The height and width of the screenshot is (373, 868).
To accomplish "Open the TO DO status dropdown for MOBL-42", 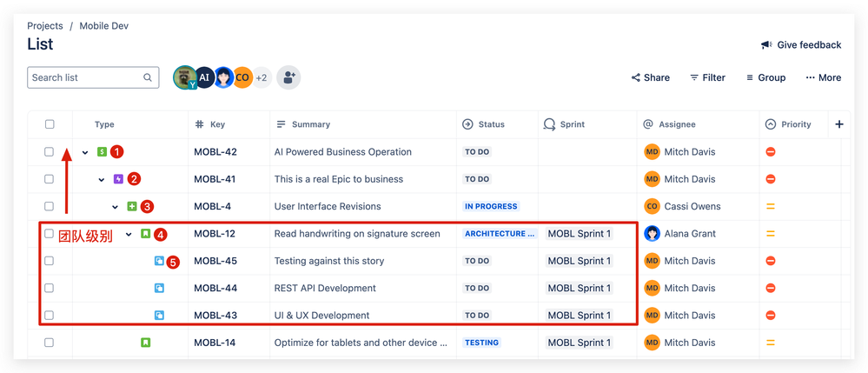I will pyautogui.click(x=477, y=152).
